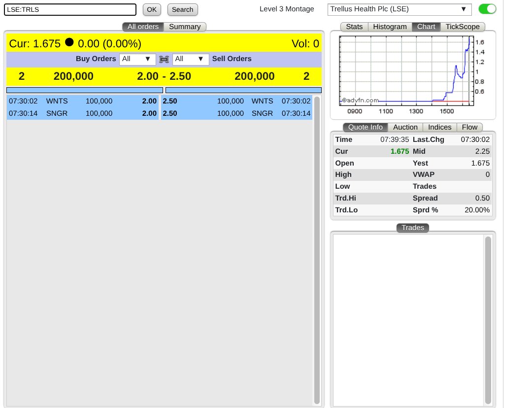This screenshot has height=408, width=532.
Task: Click the best bid-offer 2.00 - 2.50
Action: pyautogui.click(x=164, y=76)
